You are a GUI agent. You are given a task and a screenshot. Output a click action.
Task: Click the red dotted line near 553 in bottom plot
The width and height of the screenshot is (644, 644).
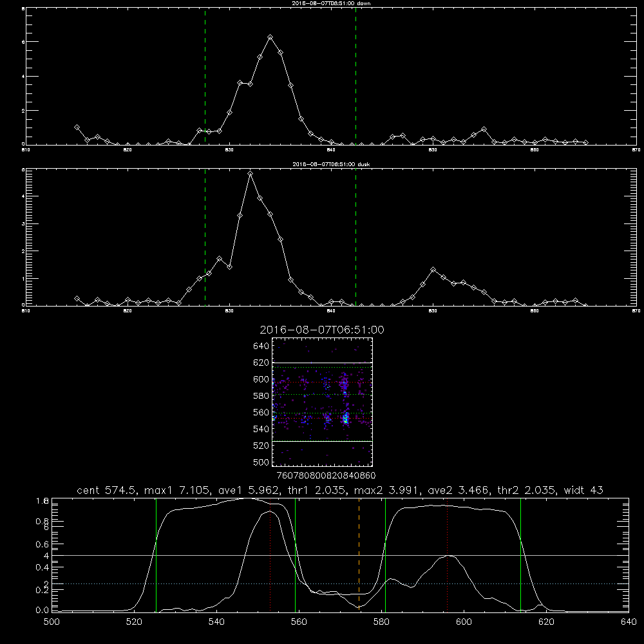270,554
